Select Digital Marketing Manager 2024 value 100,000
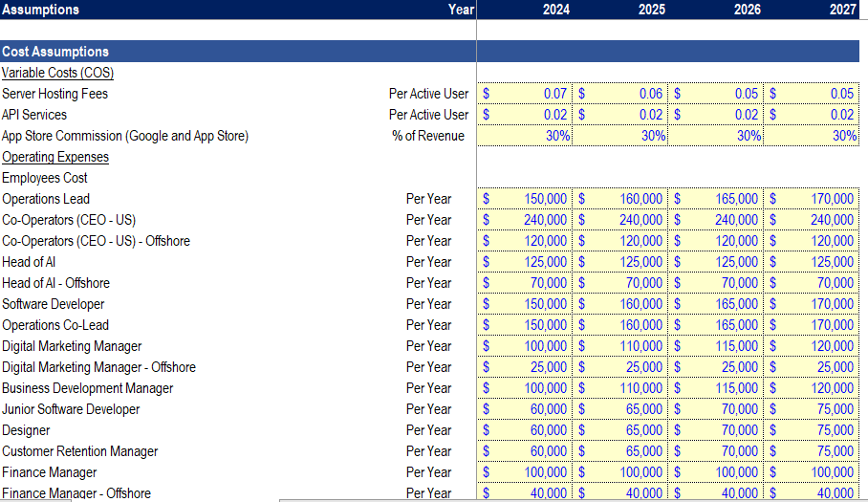868x502 pixels. (x=524, y=346)
